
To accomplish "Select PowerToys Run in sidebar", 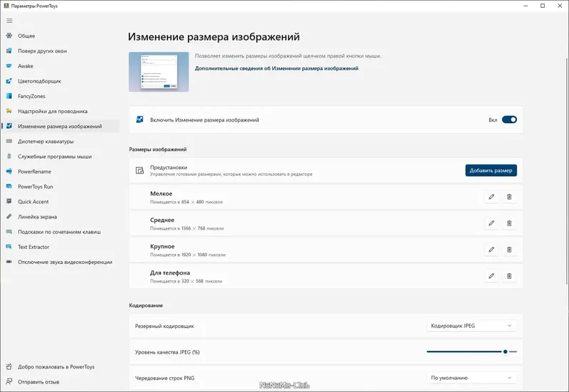I will pos(37,186).
